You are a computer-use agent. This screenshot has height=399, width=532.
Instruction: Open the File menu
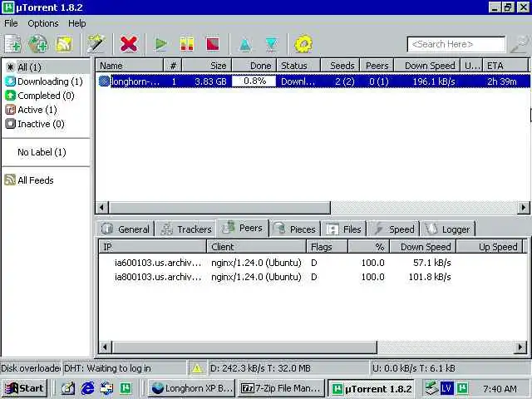coord(11,23)
